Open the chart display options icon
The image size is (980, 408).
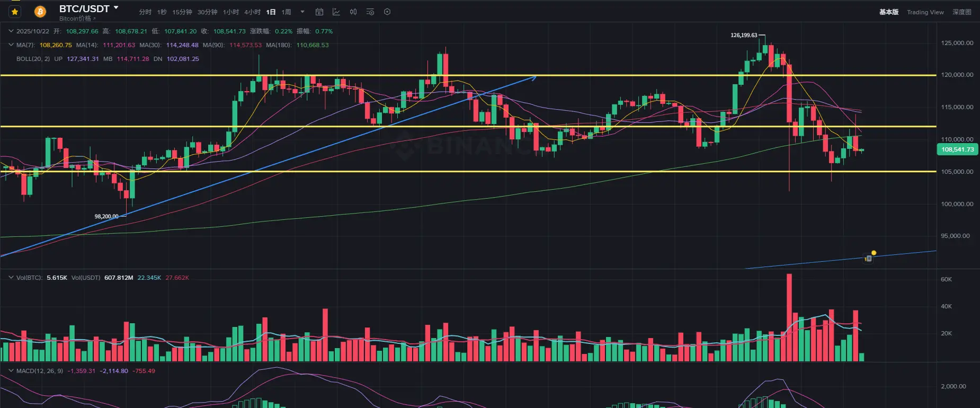pos(370,12)
